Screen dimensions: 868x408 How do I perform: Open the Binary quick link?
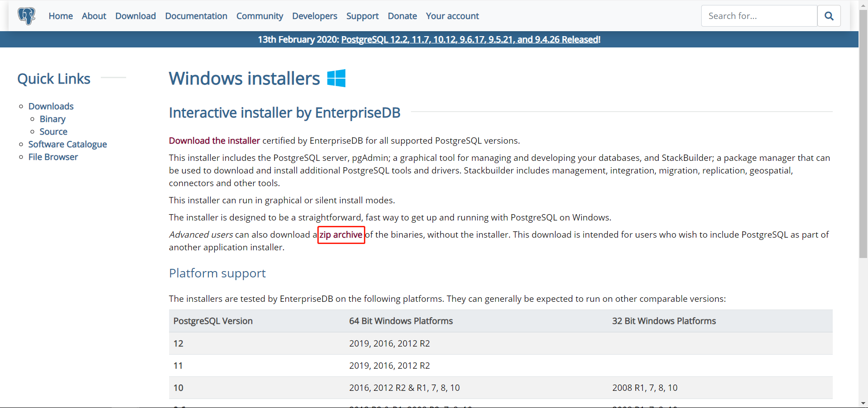tap(52, 119)
